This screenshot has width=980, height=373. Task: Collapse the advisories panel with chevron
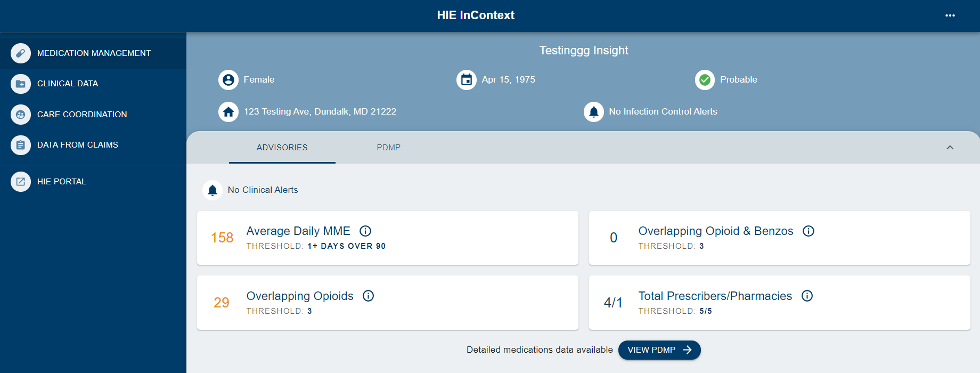pyautogui.click(x=950, y=148)
